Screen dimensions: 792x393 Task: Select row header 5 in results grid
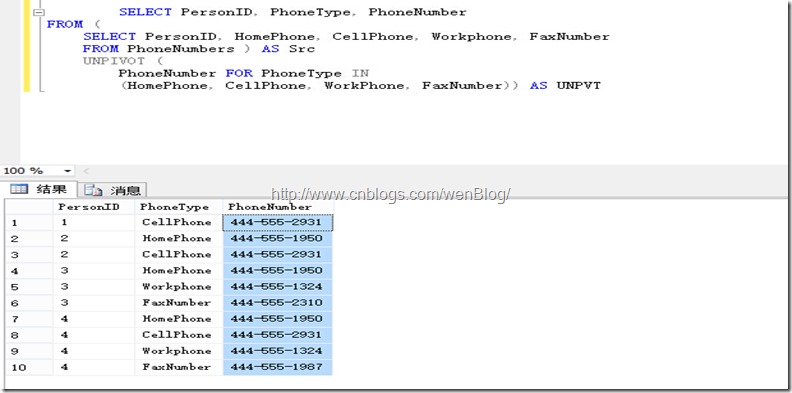coord(28,287)
